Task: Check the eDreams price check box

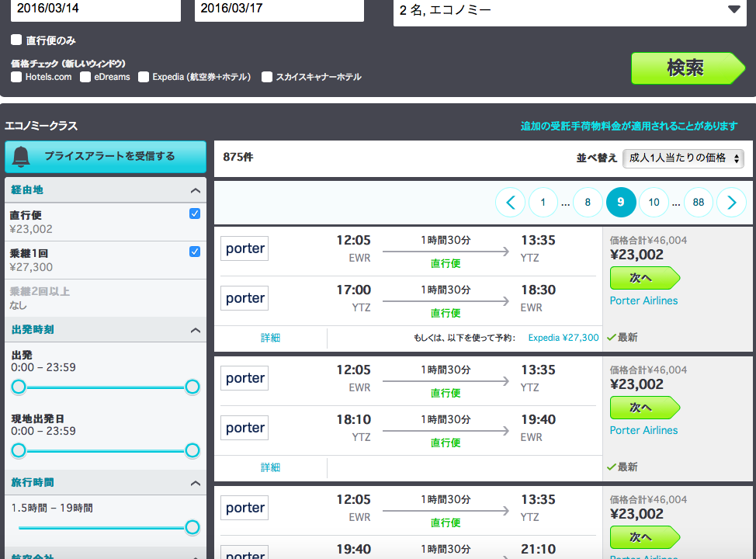Action: [85, 77]
